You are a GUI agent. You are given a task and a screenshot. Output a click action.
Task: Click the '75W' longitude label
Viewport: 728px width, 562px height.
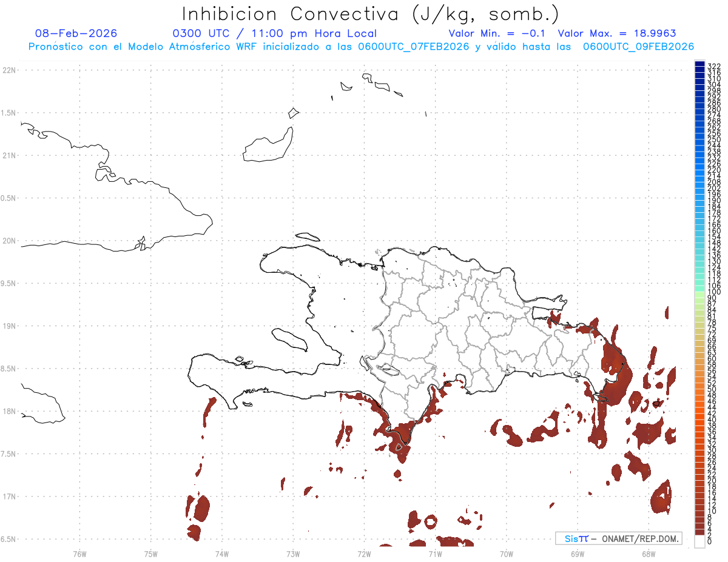click(x=150, y=554)
